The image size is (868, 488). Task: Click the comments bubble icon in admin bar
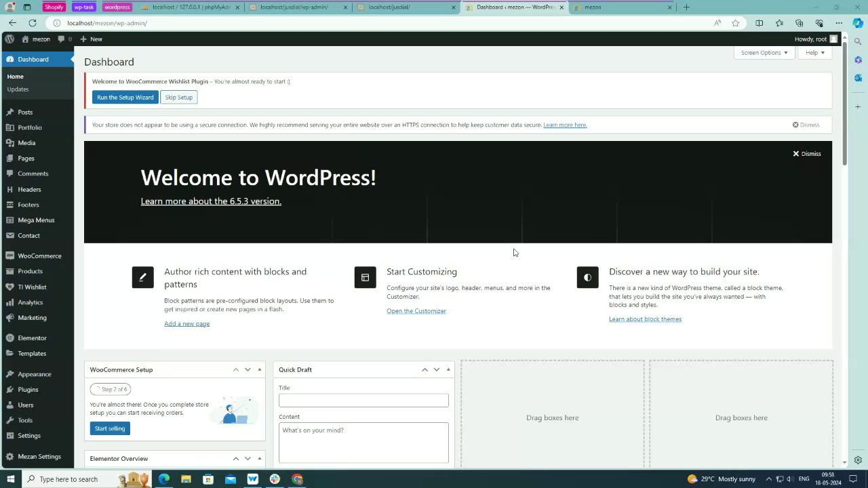click(62, 39)
